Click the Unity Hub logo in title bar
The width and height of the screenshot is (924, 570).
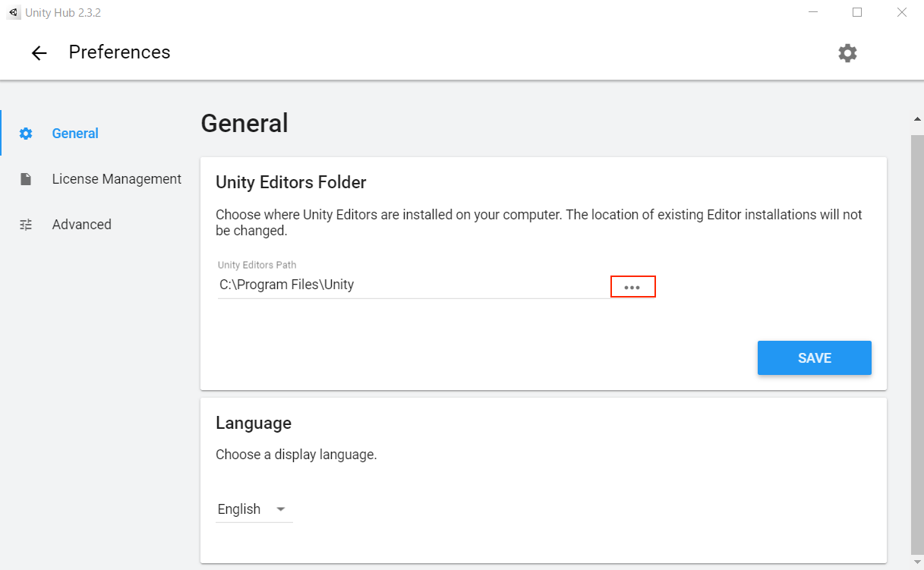[x=13, y=12]
